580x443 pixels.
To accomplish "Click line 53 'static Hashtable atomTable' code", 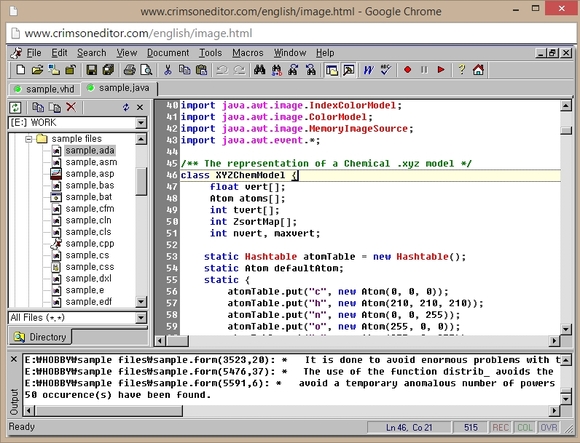I will pos(335,257).
